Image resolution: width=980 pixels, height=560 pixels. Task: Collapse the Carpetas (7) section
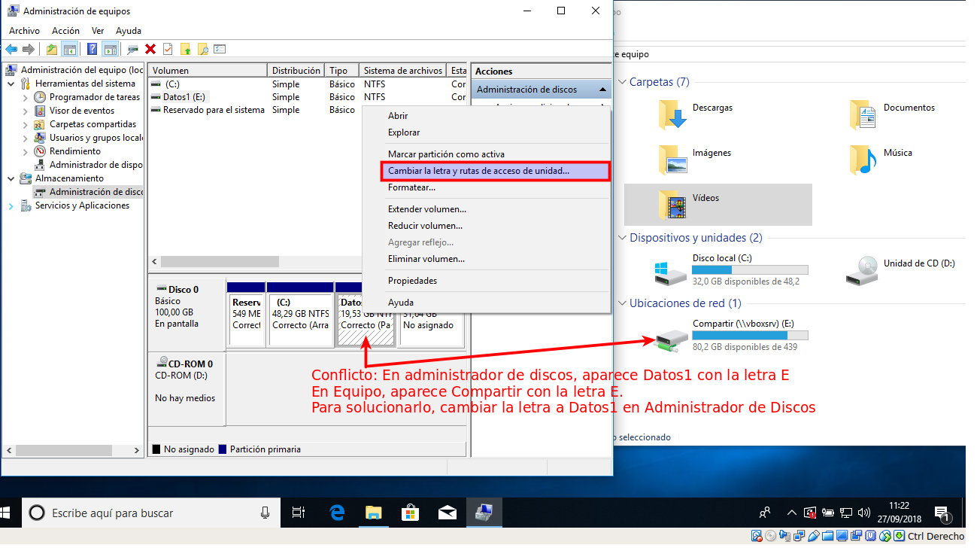622,82
